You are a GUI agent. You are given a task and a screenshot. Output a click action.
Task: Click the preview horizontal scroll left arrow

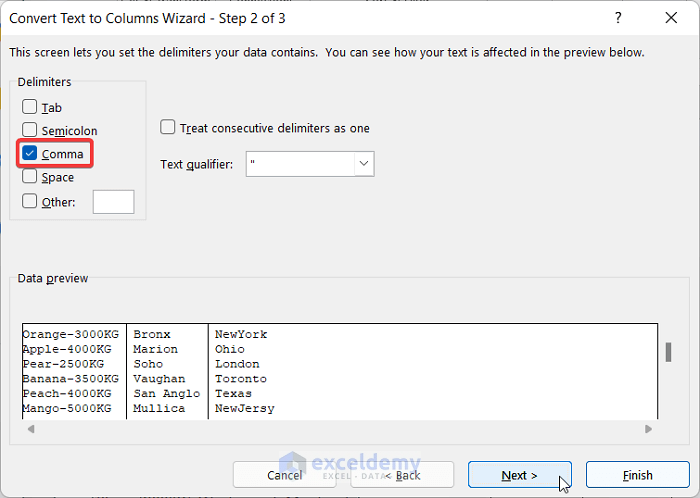(x=30, y=429)
